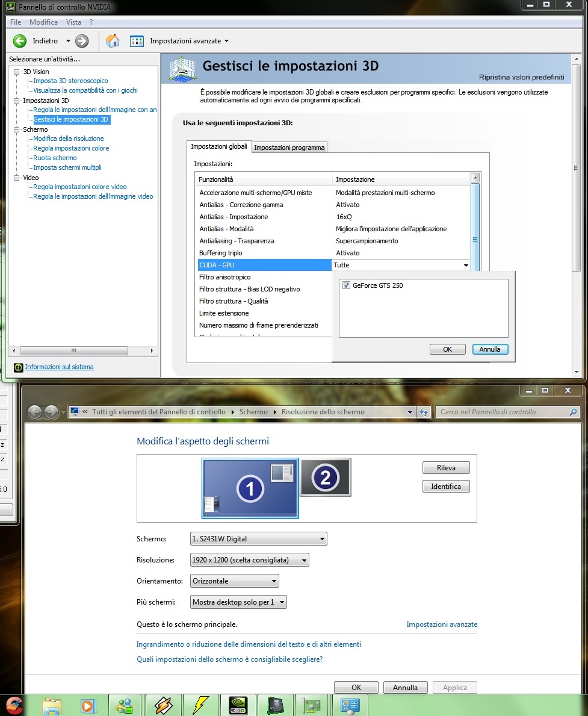Open the Modifica menu
The image size is (588, 716).
[43, 22]
